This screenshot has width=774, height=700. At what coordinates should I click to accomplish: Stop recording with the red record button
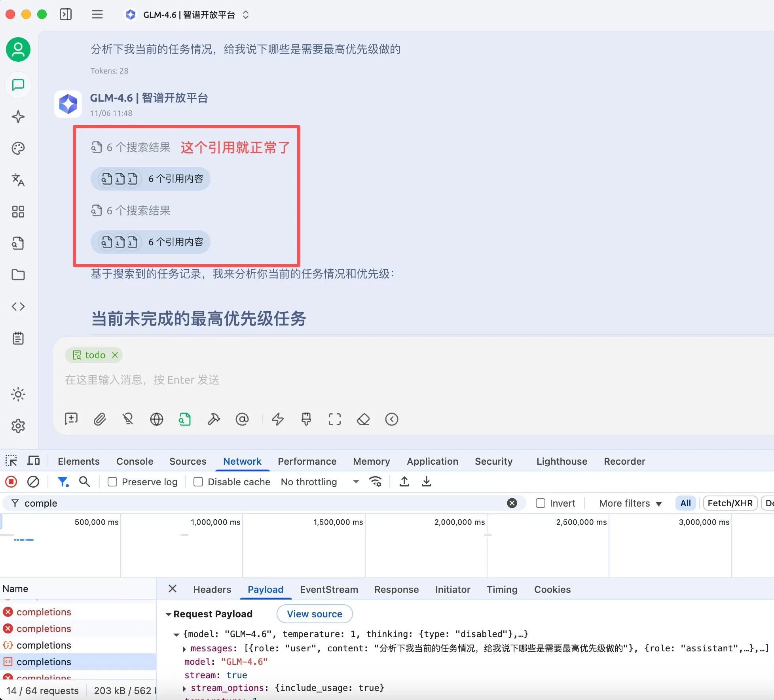[x=11, y=482]
